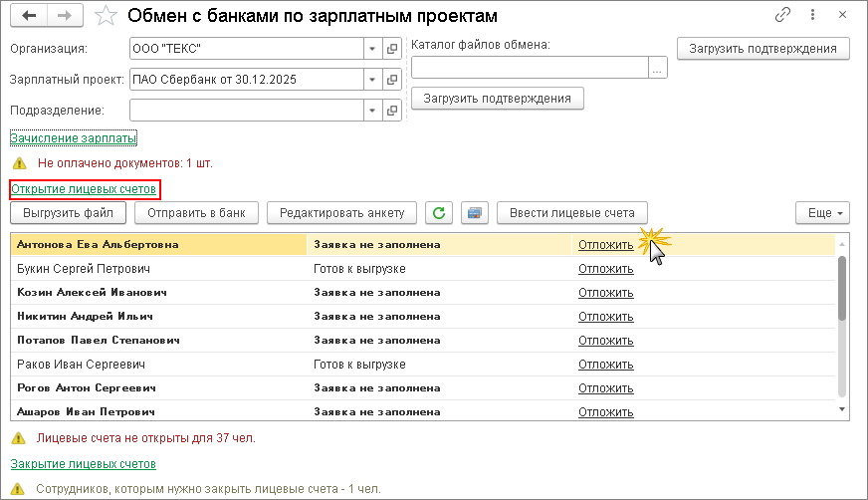The height and width of the screenshot is (500, 868).
Task: Click the scrollbar down arrow in employee list
Action: [842, 408]
